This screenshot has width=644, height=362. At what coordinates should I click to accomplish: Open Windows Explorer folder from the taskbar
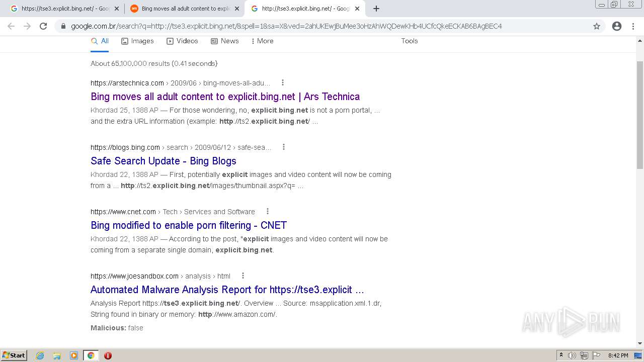click(x=57, y=355)
